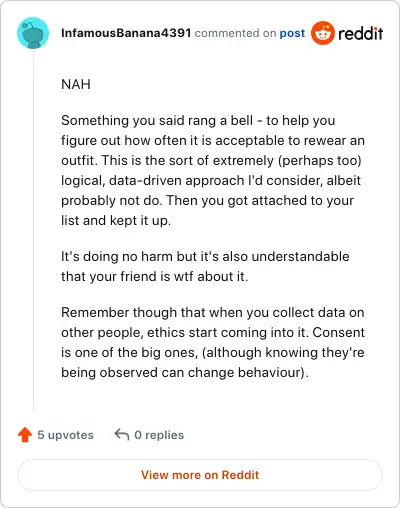Click the paragraph beginning "It's doing no harm"
Image resolution: width=400 pixels, height=508 pixels.
[x=205, y=266]
